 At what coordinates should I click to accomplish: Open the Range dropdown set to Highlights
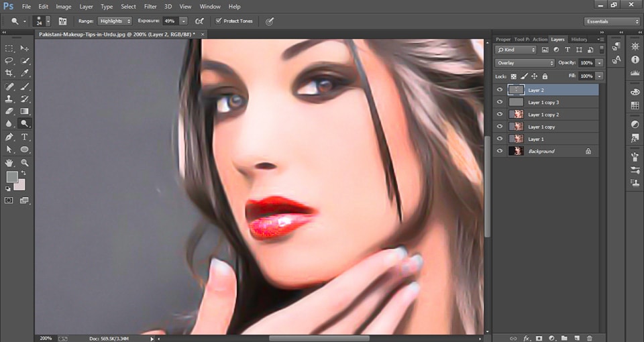pos(115,21)
